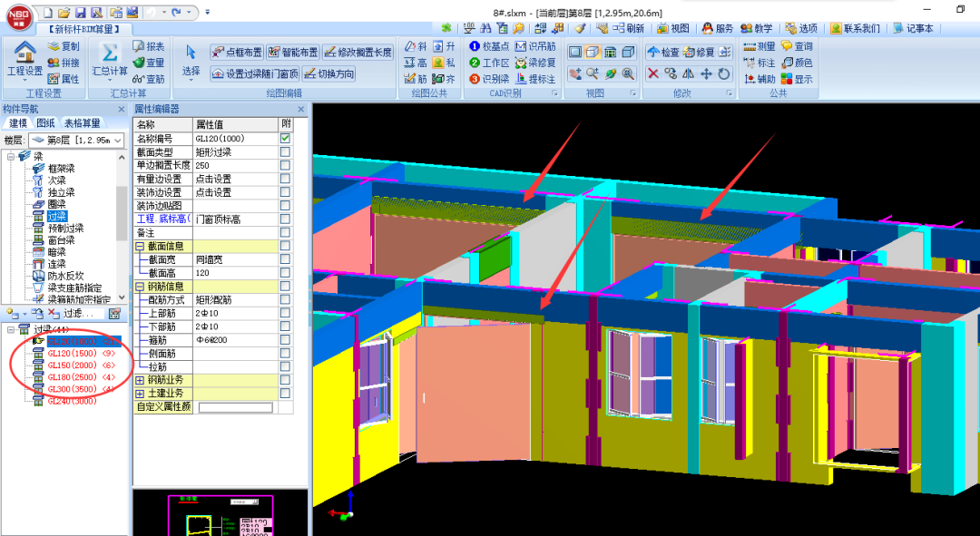This screenshot has width=980, height=536.
Task: Open the 工程设置 dropdown arrow
Action: click(24, 82)
